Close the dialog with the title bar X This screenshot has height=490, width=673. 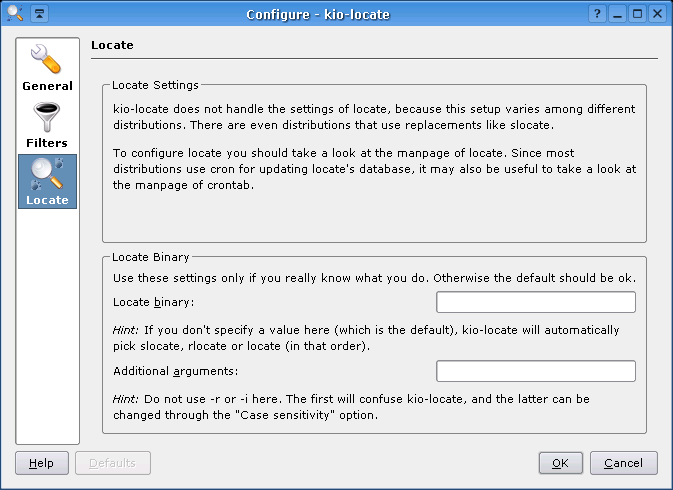657,14
